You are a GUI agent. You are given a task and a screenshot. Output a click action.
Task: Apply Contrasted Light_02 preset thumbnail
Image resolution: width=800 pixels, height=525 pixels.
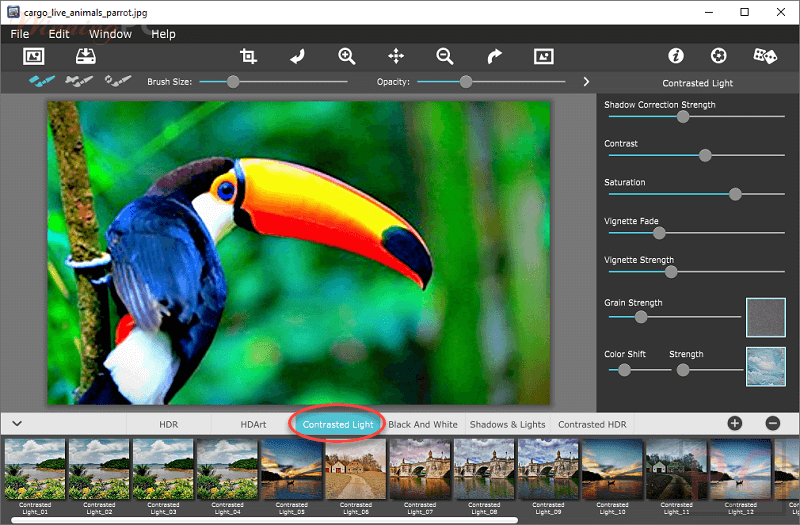pos(99,469)
